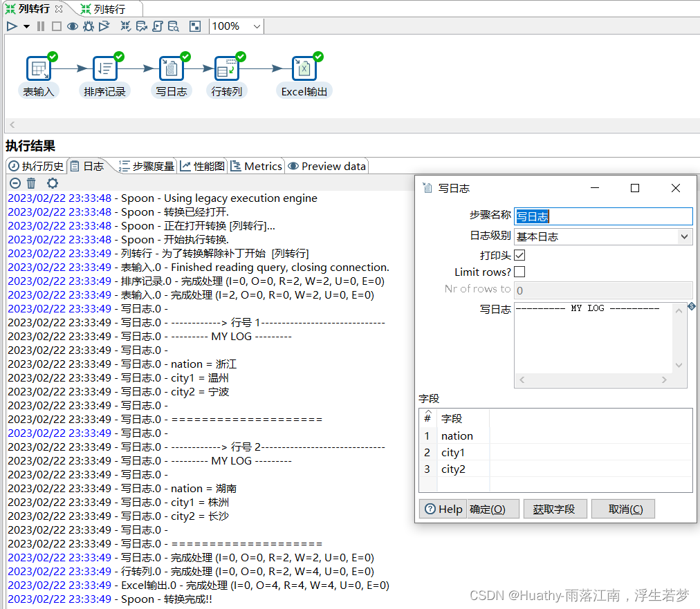The width and height of the screenshot is (700, 609).
Task: Confirm with the 确定(O) button
Action: tap(493, 509)
